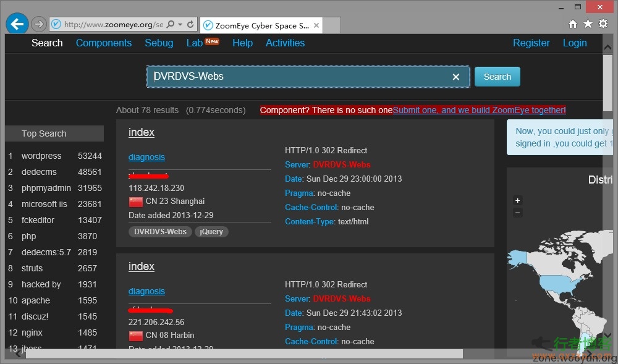Select microsoft iis in Top Search
Screen dimensions: 618x364
pyautogui.click(x=44, y=204)
